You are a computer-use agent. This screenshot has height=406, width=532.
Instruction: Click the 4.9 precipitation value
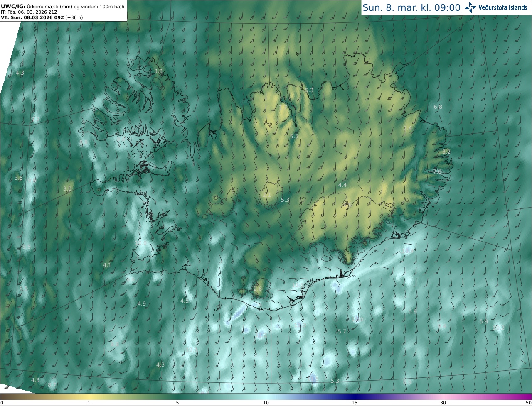click(142, 304)
